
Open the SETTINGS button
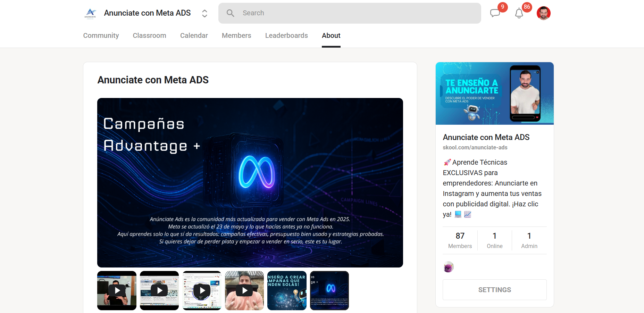coord(495,290)
